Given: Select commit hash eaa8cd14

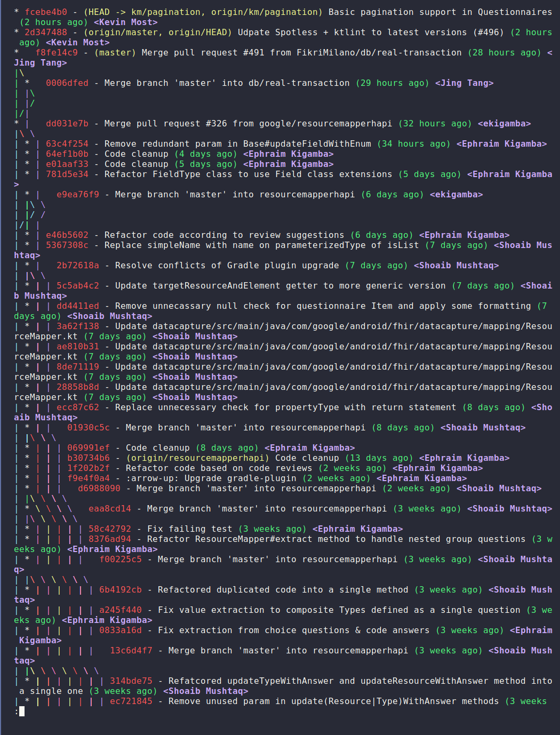Looking at the screenshot, I should pyautogui.click(x=110, y=508).
